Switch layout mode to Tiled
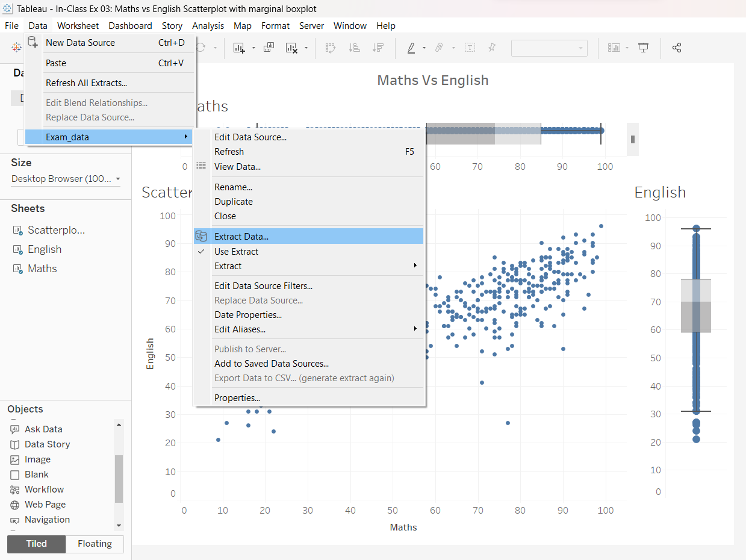The height and width of the screenshot is (560, 746). pyautogui.click(x=36, y=544)
